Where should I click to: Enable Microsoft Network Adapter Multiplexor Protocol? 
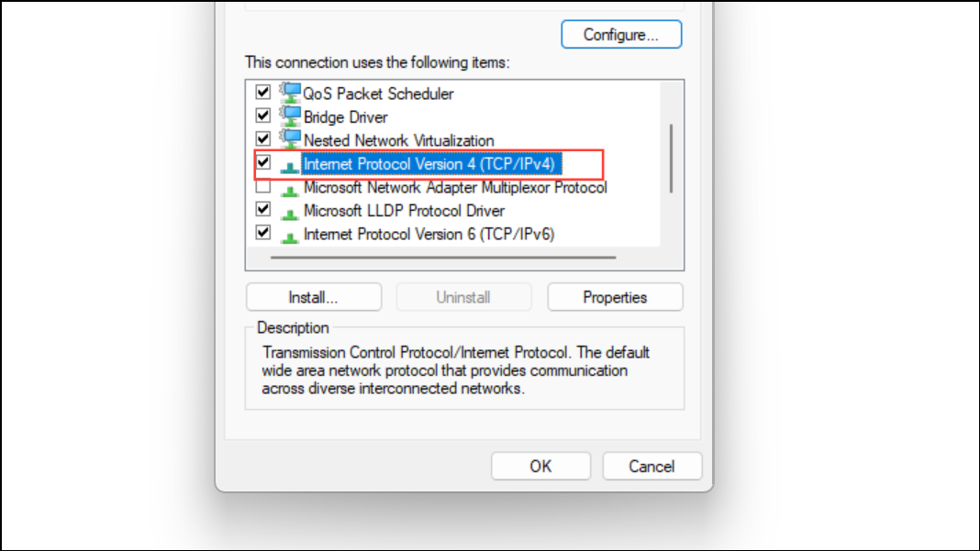click(x=263, y=187)
